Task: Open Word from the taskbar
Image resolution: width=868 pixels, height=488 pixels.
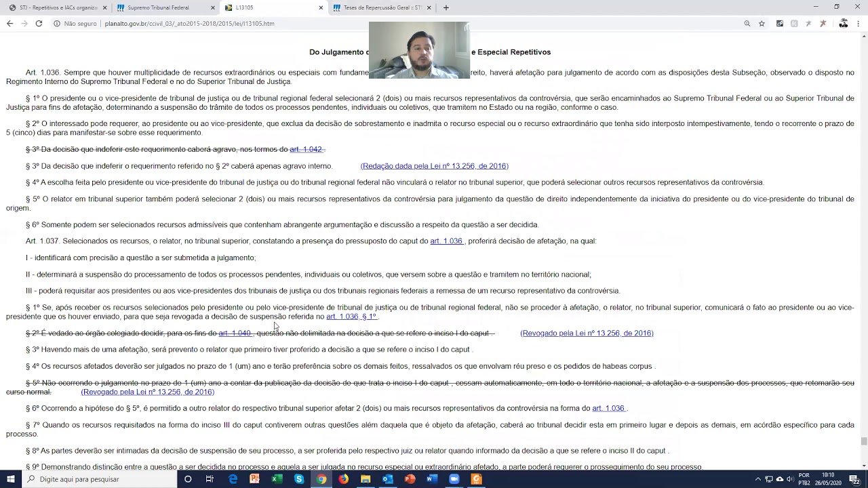Action: click(432, 479)
